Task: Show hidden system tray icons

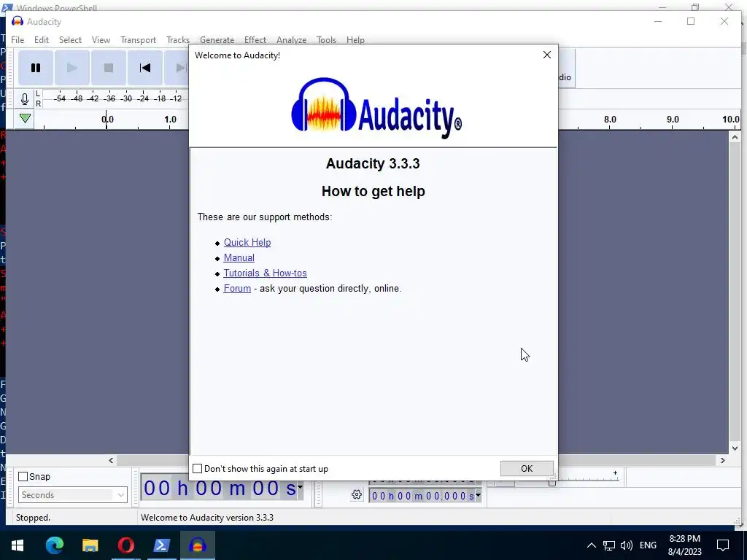Action: pyautogui.click(x=591, y=545)
